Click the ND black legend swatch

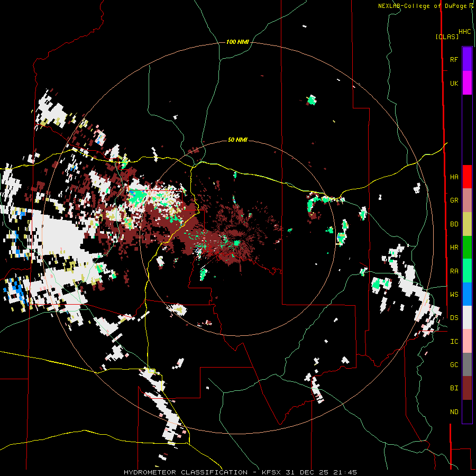pos(467,411)
